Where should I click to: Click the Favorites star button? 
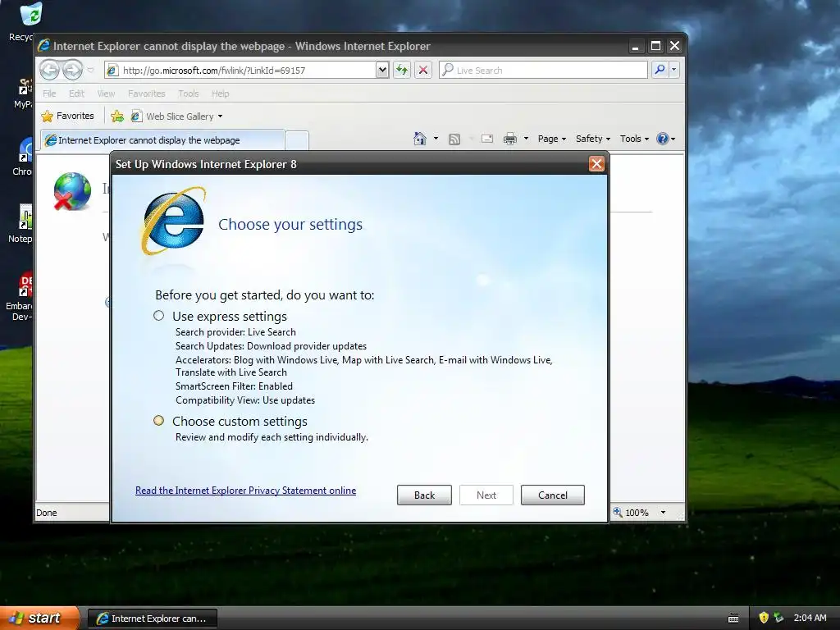(x=68, y=116)
